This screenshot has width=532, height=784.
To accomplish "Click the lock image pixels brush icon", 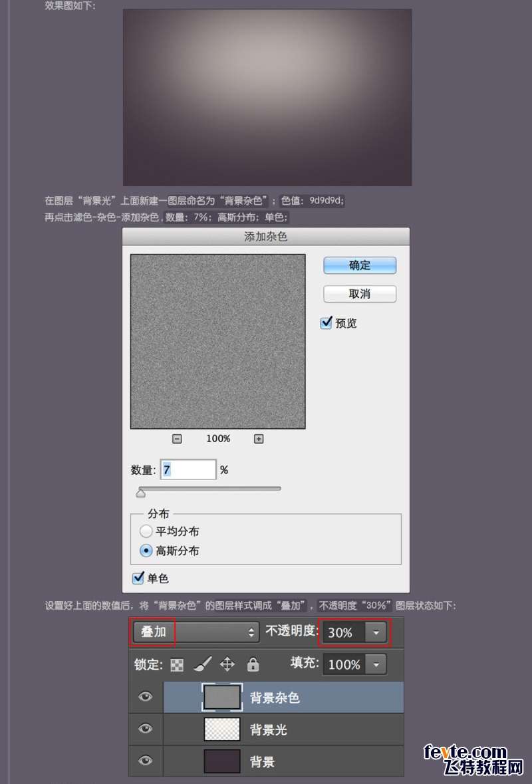I will (202, 664).
